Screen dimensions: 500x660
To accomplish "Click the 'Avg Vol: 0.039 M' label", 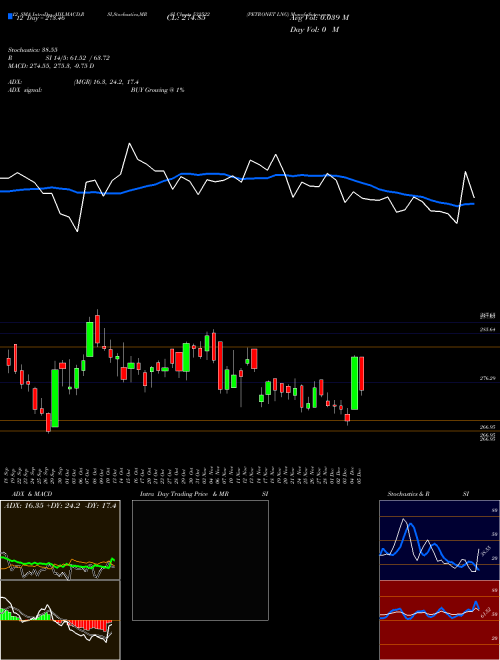I will 319,18.
